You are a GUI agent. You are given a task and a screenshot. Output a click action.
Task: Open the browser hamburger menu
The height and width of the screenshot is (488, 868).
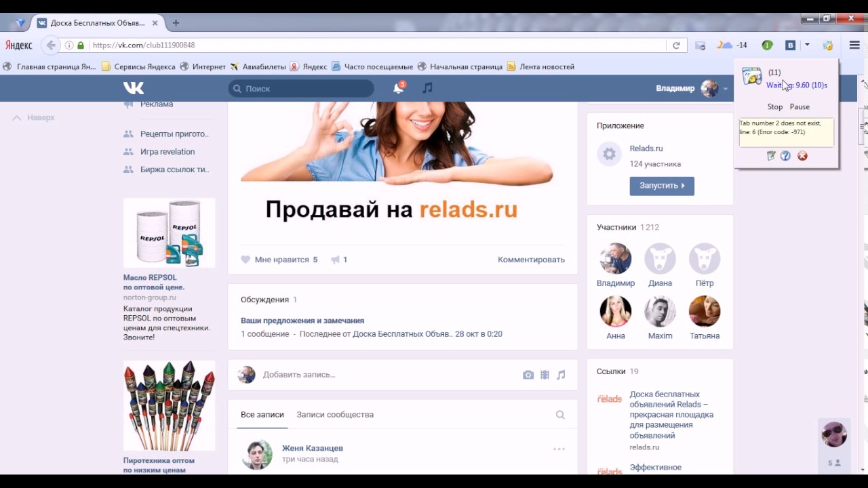point(854,45)
